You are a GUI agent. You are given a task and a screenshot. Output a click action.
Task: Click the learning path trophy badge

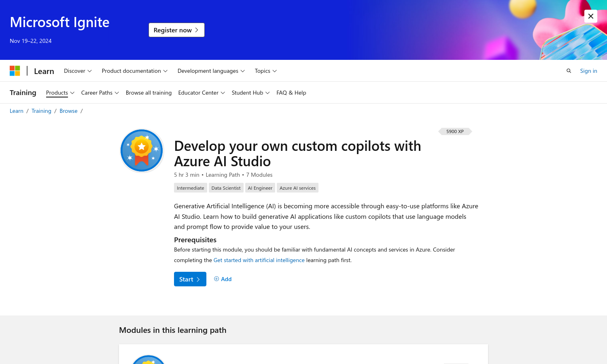pyautogui.click(x=142, y=150)
